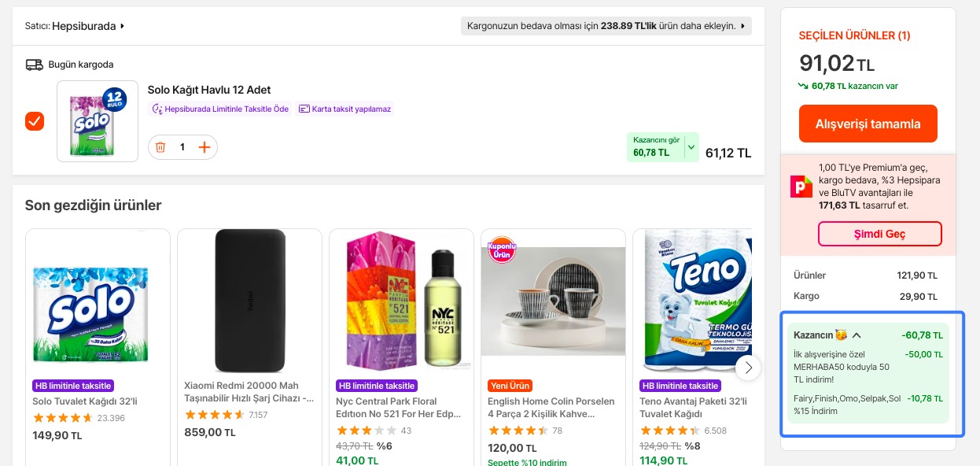
Task: Collapse the Kazancın savings section
Action: coord(857,335)
